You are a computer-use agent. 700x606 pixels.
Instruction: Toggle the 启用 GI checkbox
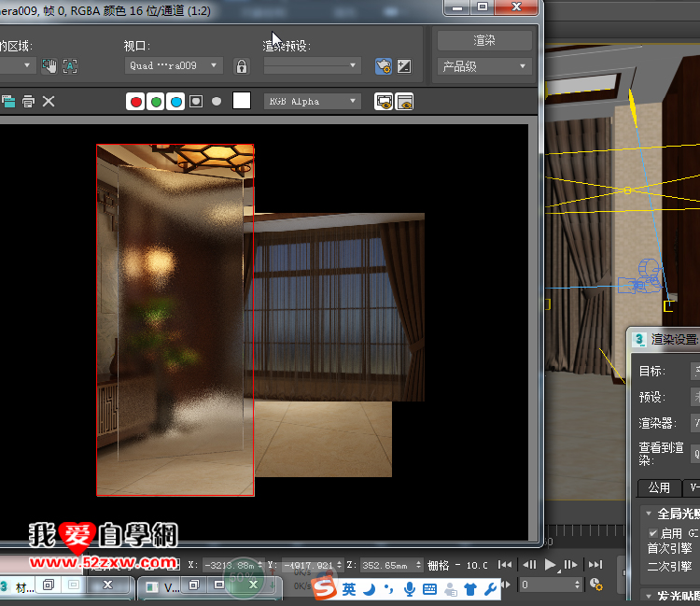pyautogui.click(x=653, y=533)
